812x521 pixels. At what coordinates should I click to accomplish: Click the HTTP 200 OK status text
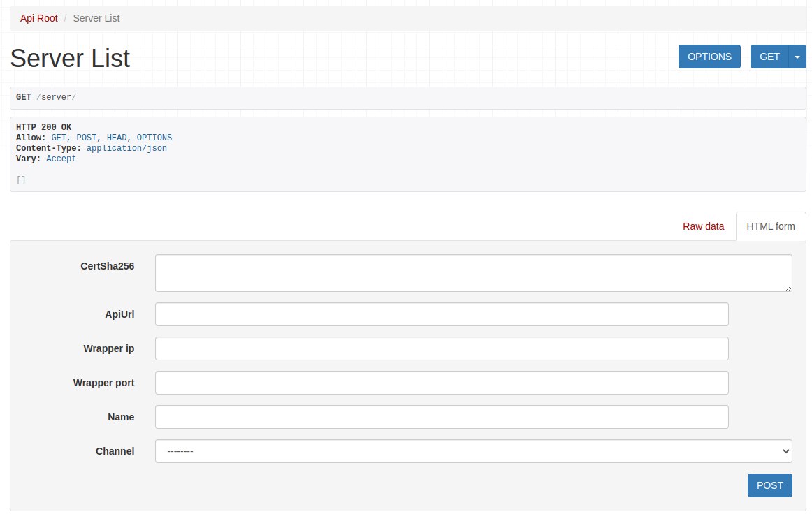tap(44, 127)
